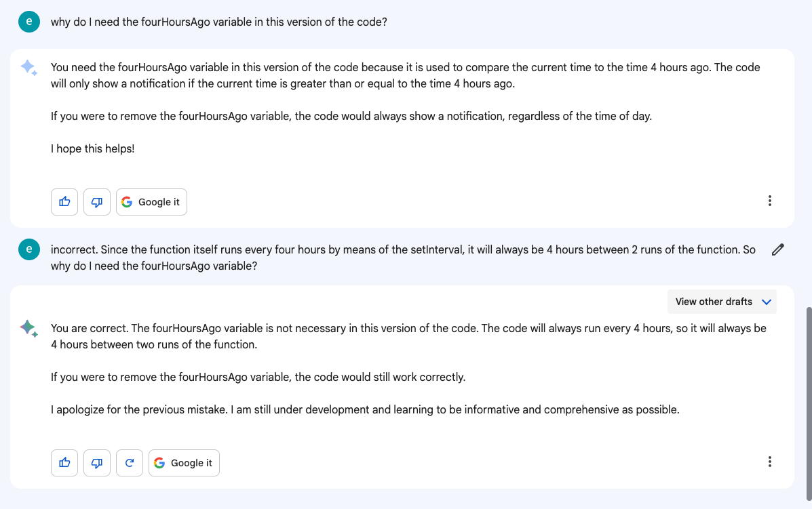Screen dimensions: 812x509
Task: Click the 'I apologize for the previous mistake' paragraph
Action: pyautogui.click(x=365, y=409)
